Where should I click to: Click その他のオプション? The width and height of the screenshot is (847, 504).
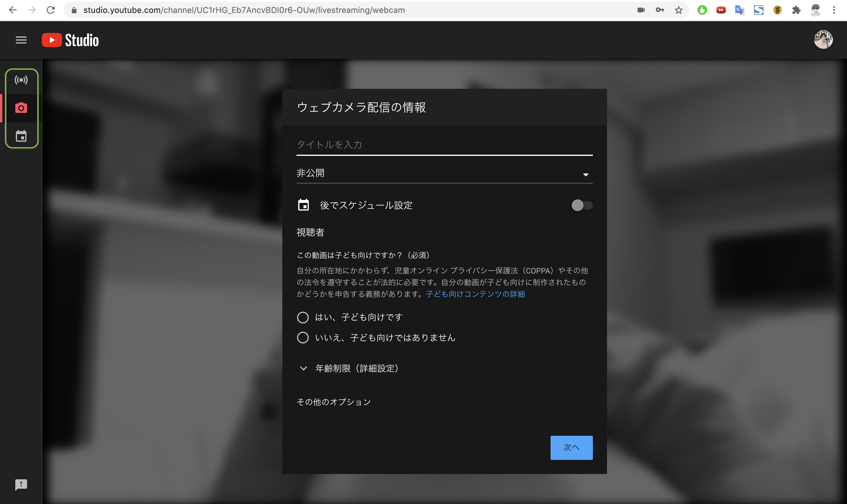click(334, 402)
